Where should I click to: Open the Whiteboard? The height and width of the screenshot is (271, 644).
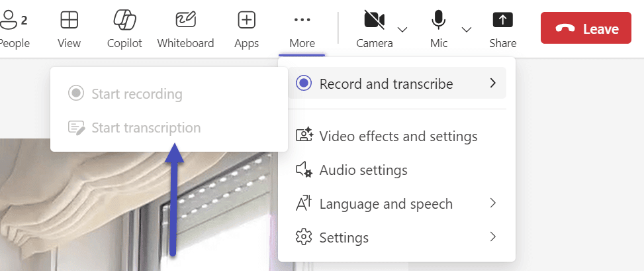coord(185,29)
